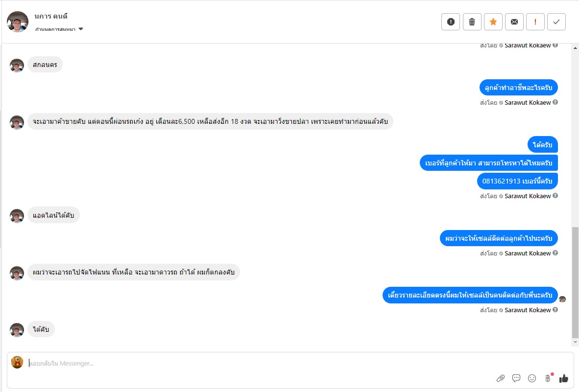Open the assign conversation label under contact name
Viewport: 579px width, 392px height.
pyautogui.click(x=55, y=29)
